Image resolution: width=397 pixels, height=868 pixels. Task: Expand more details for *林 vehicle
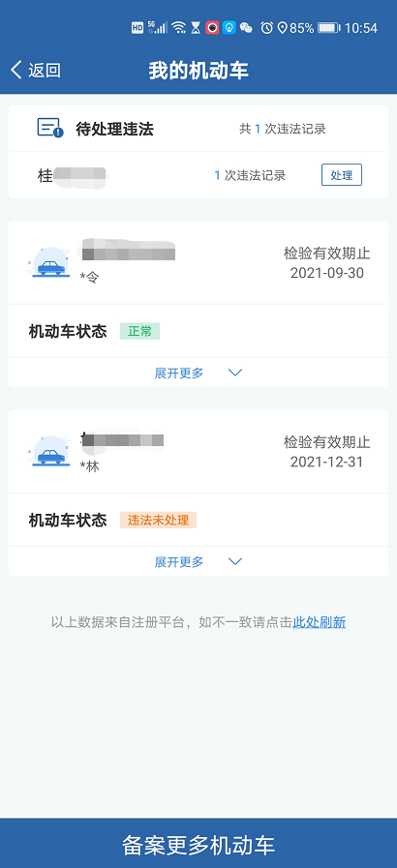(198, 562)
